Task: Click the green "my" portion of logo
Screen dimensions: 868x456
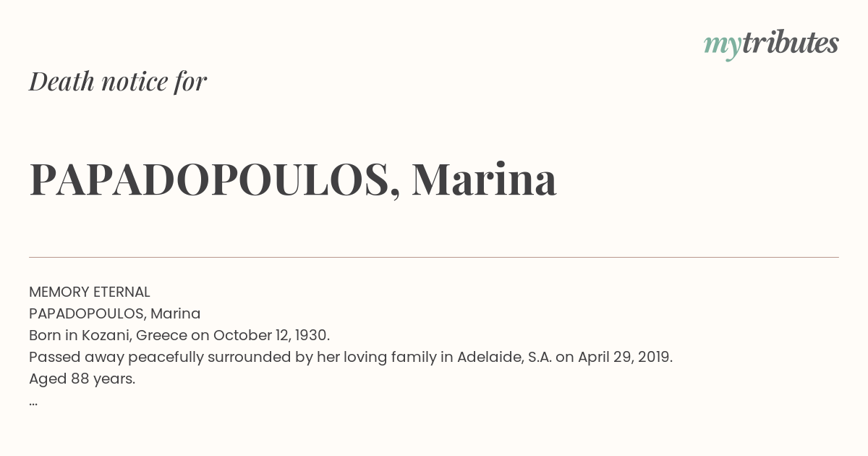Action: pos(722,46)
